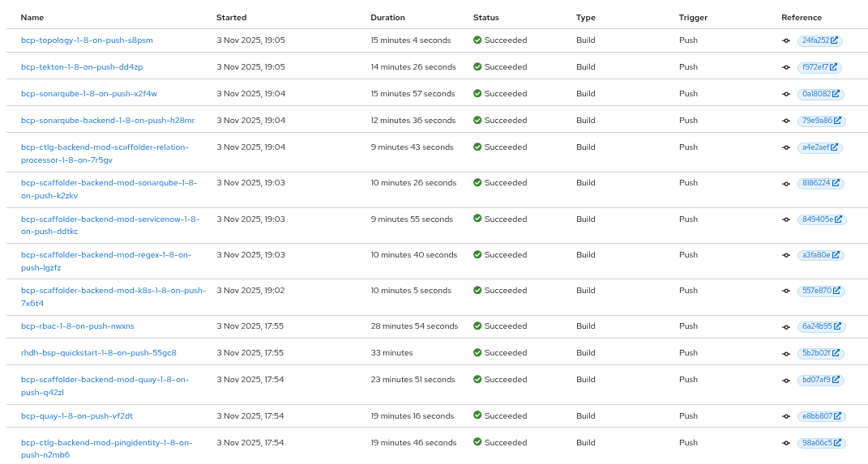
Task: Open the bcp-topology-1-8-on-push-s8psm pipeline run
Action: (x=87, y=40)
